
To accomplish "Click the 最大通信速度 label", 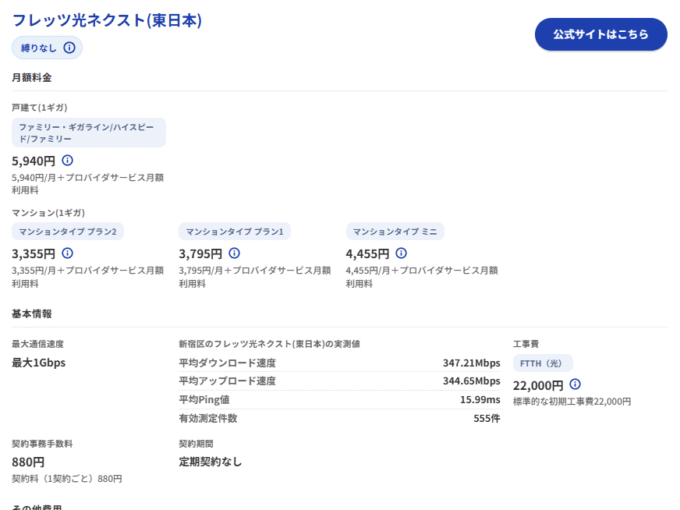I will tap(38, 344).
